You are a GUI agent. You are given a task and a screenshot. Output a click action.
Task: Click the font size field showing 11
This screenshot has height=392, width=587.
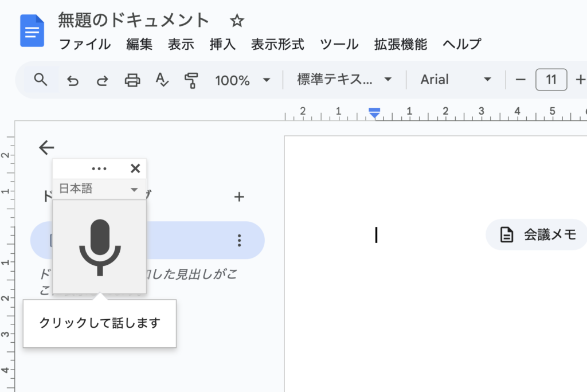(551, 80)
